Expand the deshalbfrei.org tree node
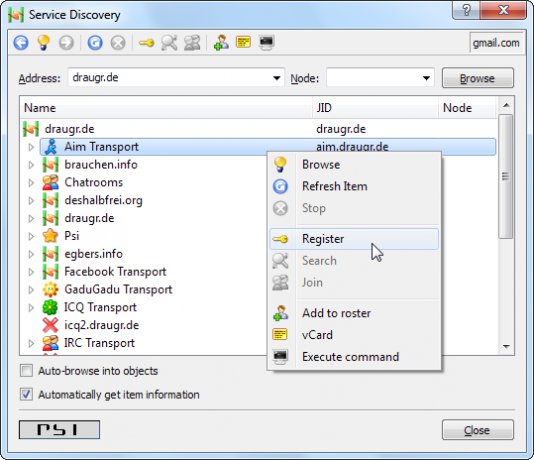The image size is (534, 460). coord(31,201)
